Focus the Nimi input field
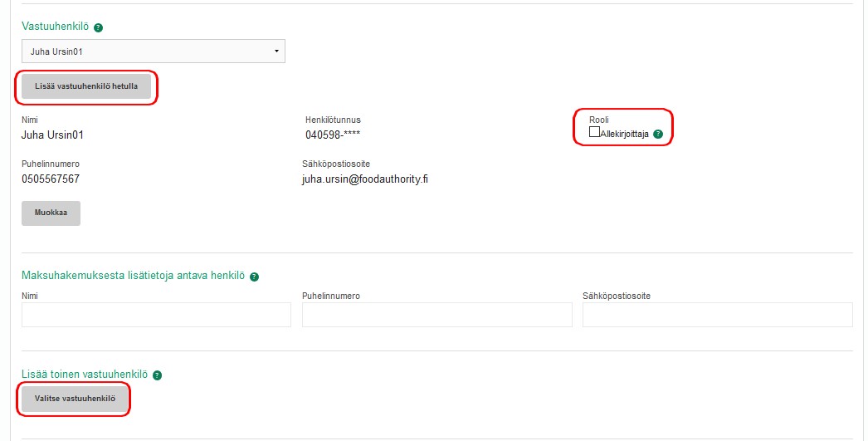This screenshot has width=868, height=441. point(156,315)
